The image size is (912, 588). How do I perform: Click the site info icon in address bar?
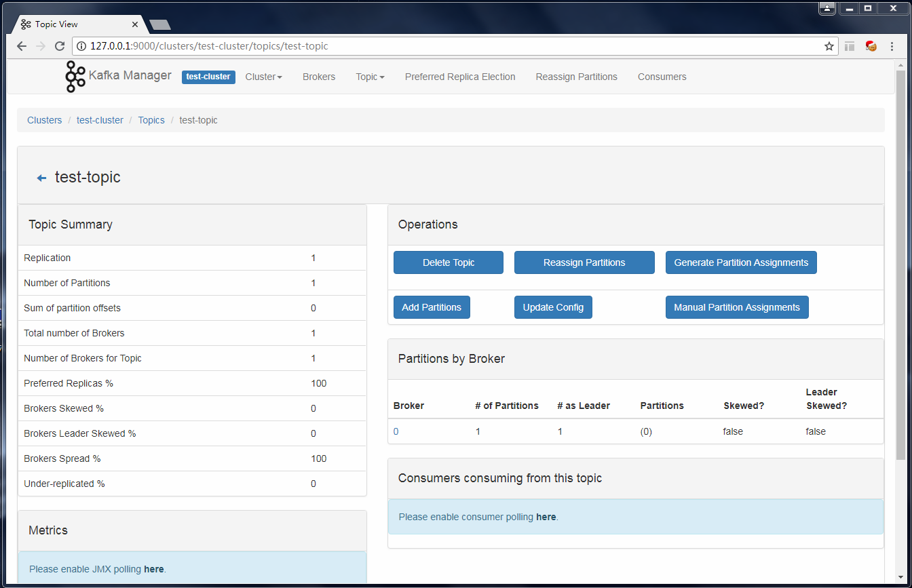point(81,46)
